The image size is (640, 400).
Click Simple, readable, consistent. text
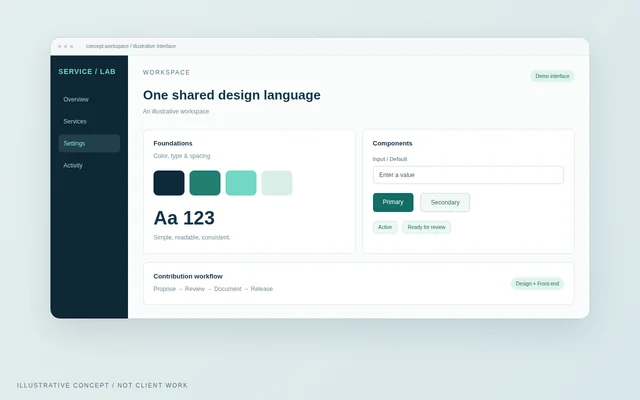coord(192,238)
